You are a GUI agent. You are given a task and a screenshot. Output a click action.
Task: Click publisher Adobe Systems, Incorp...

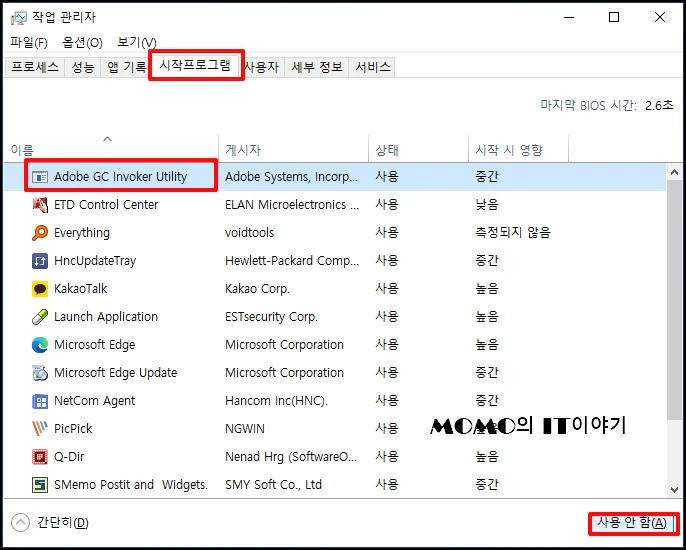coord(292,177)
